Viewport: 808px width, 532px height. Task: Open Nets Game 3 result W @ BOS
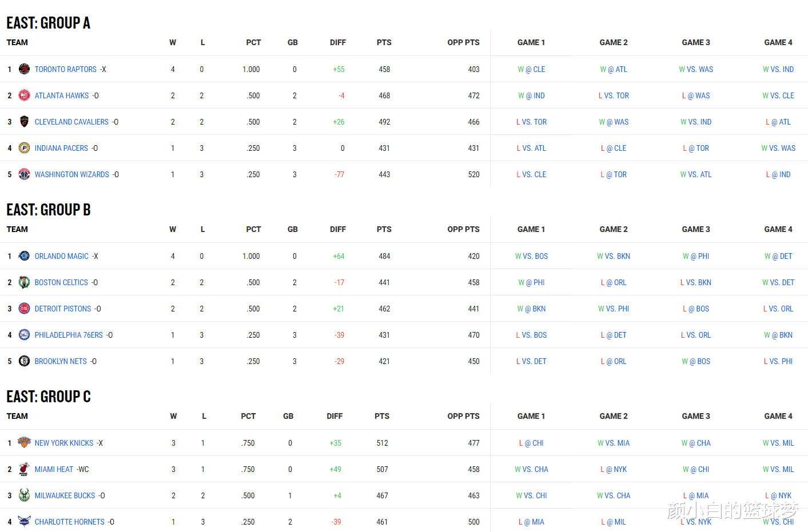pyautogui.click(x=696, y=361)
